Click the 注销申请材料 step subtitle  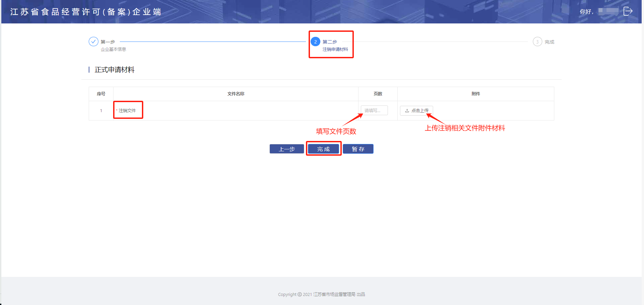coord(335,49)
